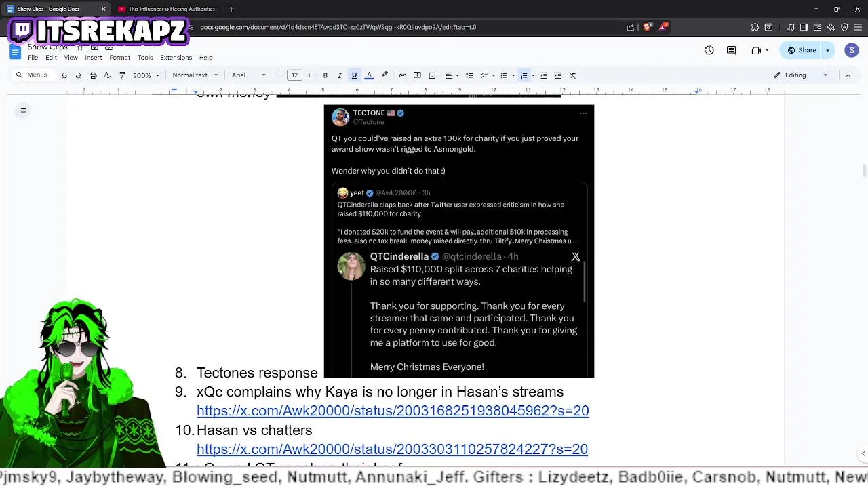Open version history
The width and height of the screenshot is (868, 488).
tap(709, 50)
